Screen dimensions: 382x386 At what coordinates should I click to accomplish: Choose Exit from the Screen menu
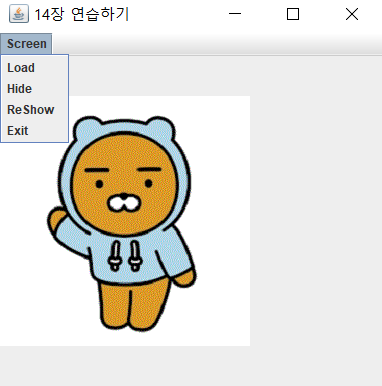(35, 131)
